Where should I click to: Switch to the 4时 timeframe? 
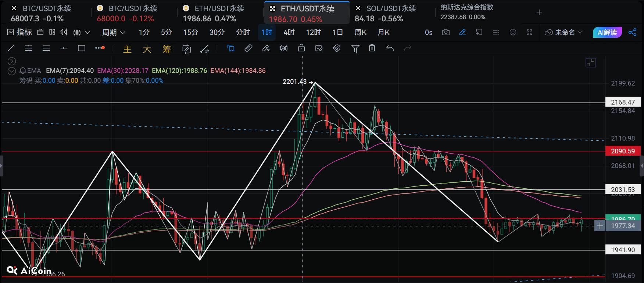point(289,32)
